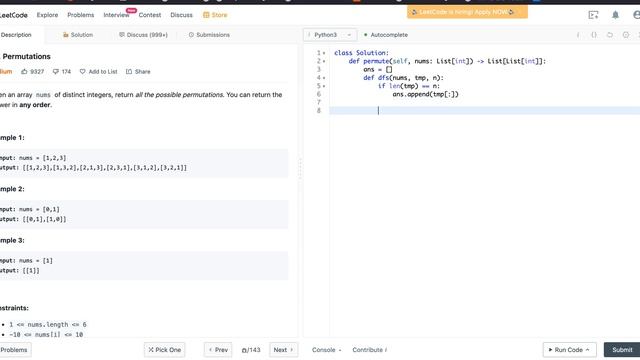The width and height of the screenshot is (640, 360).
Task: Click the ans.append(tmp[:]) code line
Action: click(425, 94)
